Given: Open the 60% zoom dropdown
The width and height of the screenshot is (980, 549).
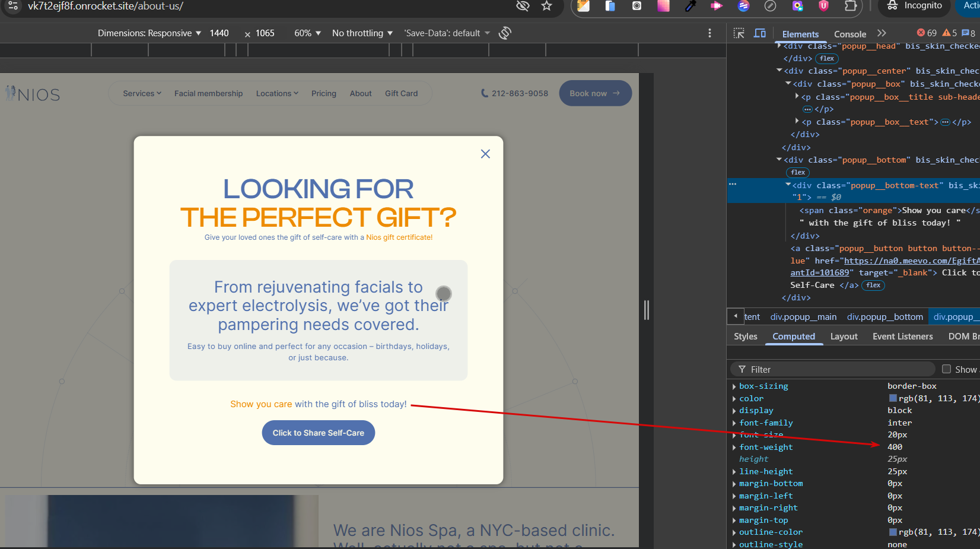Looking at the screenshot, I should coord(307,33).
